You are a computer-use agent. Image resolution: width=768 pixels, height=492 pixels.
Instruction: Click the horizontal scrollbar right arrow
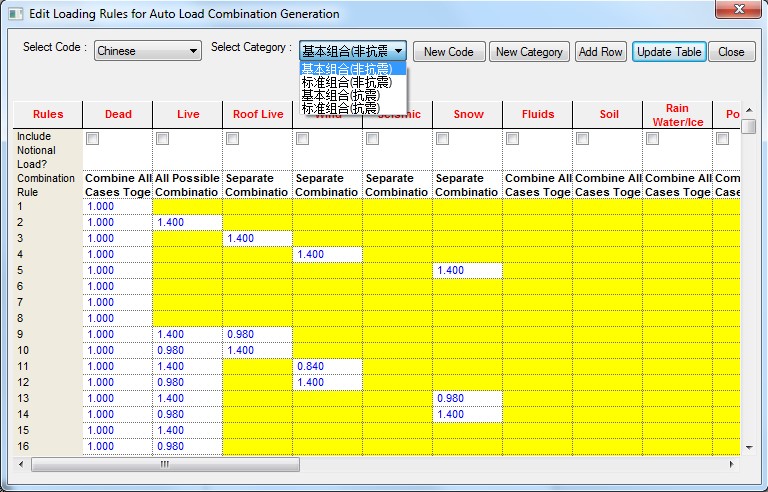[x=731, y=465]
